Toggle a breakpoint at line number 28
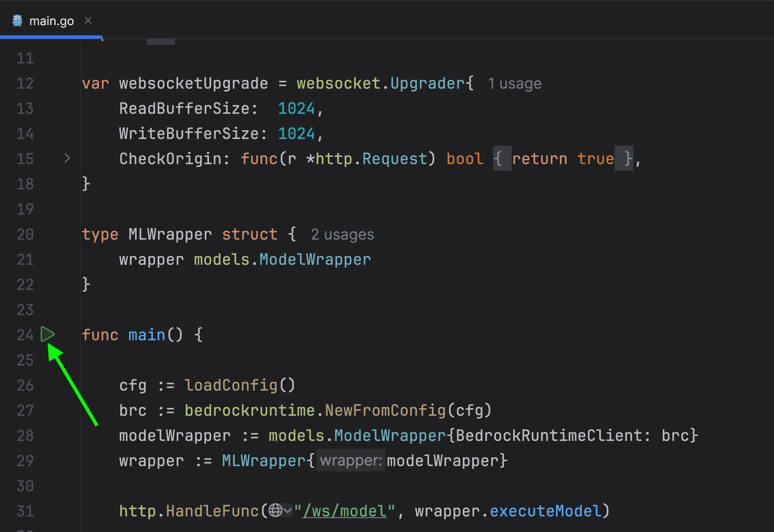 (25, 436)
